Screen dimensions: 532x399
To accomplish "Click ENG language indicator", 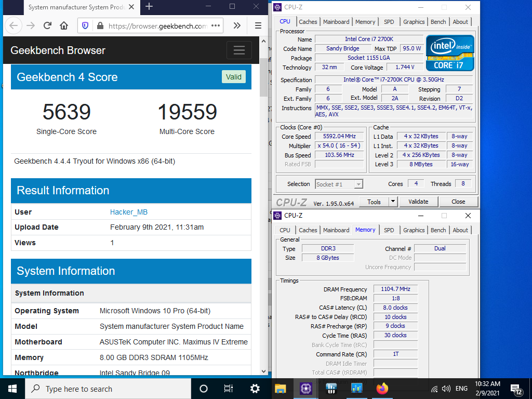I will click(461, 389).
